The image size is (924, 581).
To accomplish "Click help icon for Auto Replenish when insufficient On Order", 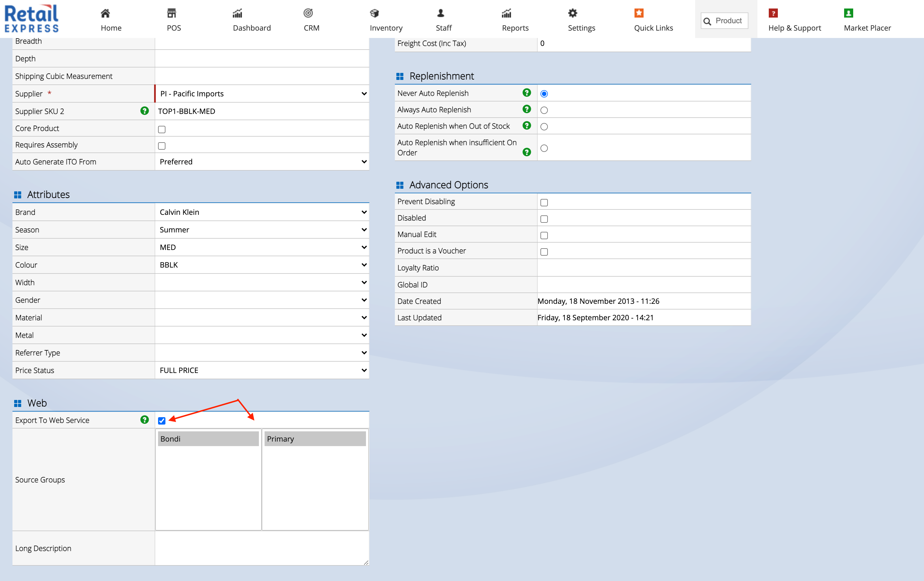I will (x=527, y=152).
